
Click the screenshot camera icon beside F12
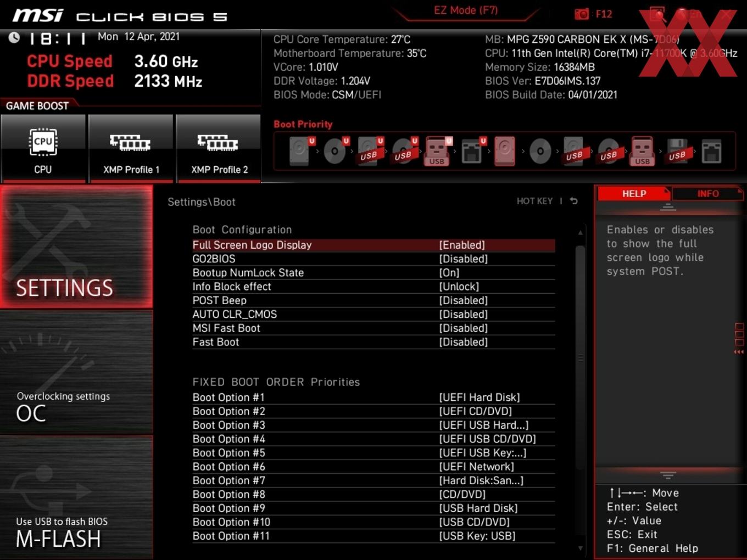pyautogui.click(x=582, y=14)
